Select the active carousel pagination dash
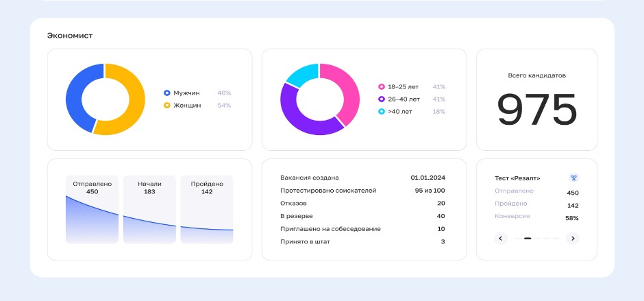644x301 pixels. (x=528, y=239)
